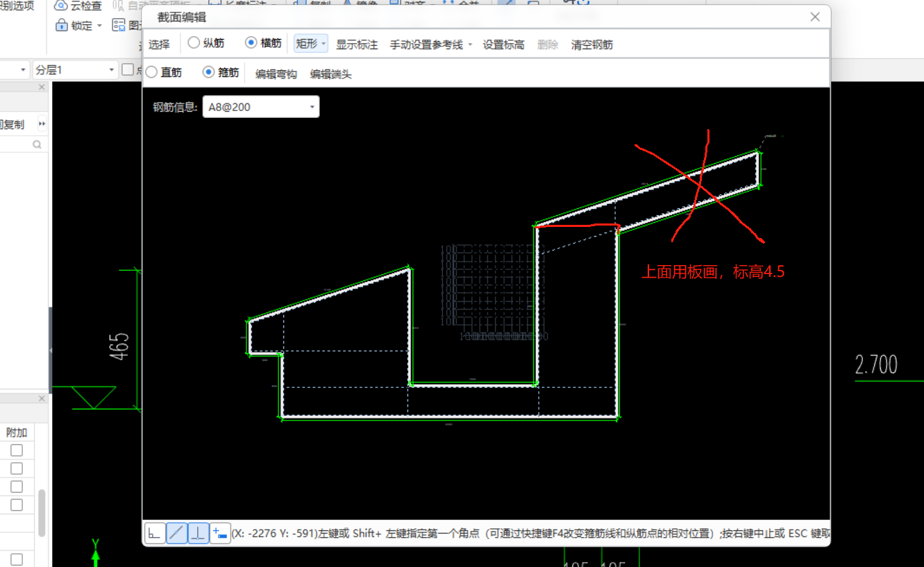Viewport: 924px width, 567px height.
Task: Click the 2.700 elevation label in drawing
Action: (876, 365)
